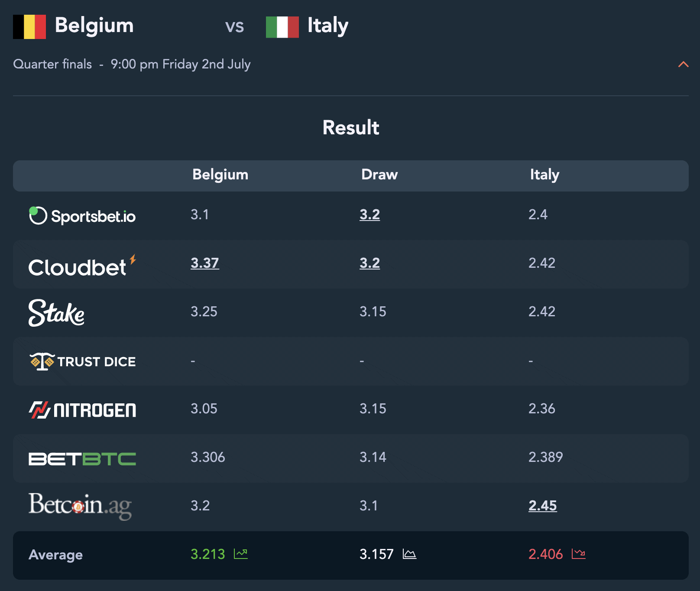Select Cloudbet's 3.37 Belgium odds
This screenshot has width=700, height=591.
pyautogui.click(x=205, y=263)
